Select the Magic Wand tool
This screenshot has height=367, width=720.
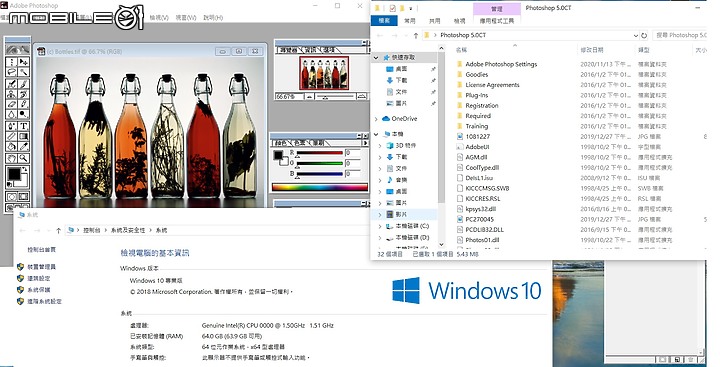tap(23, 73)
